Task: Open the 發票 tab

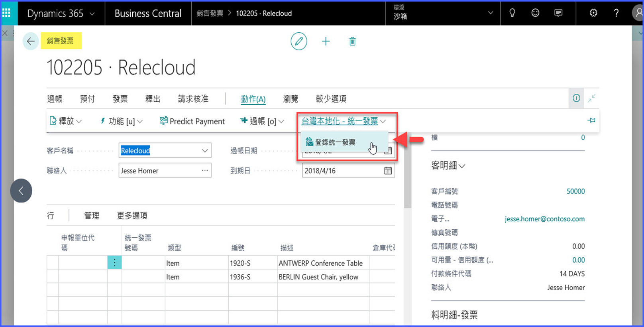Action: (x=120, y=99)
